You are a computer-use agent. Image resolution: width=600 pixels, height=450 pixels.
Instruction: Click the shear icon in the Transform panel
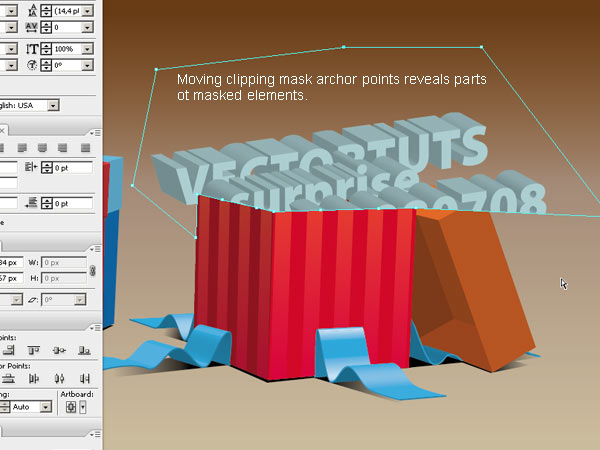pyautogui.click(x=33, y=300)
